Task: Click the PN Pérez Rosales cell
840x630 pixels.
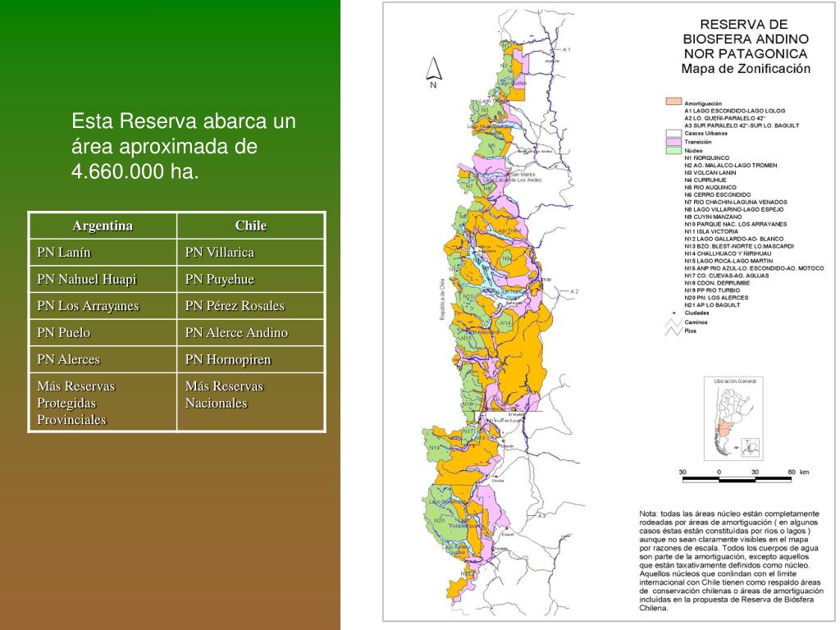Action: pos(251,306)
